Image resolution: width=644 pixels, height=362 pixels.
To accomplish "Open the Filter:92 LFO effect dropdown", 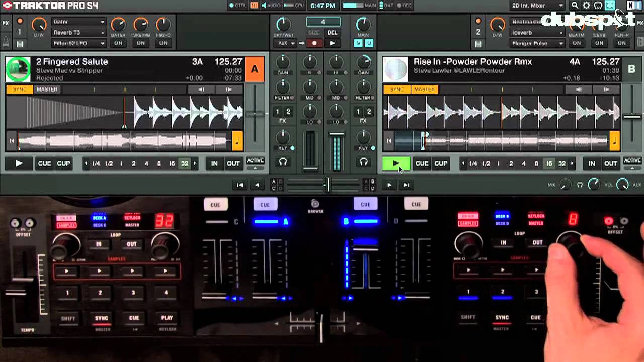I will 79,43.
